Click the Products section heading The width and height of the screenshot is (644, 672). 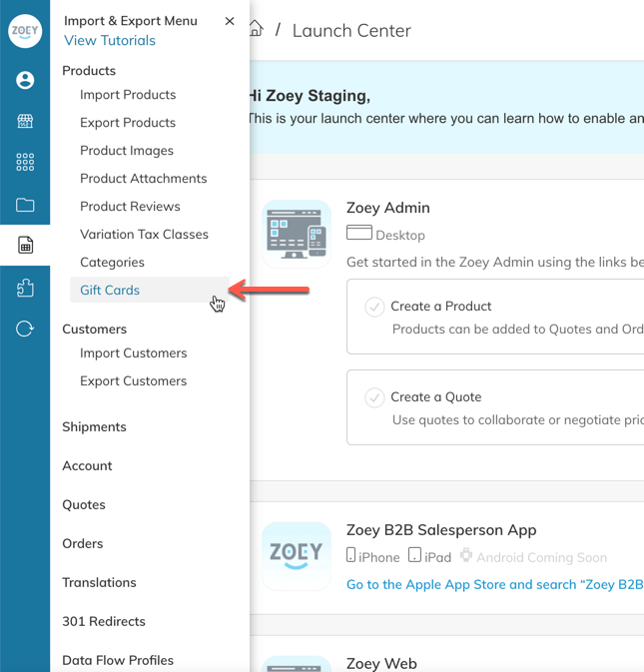pyautogui.click(x=89, y=70)
